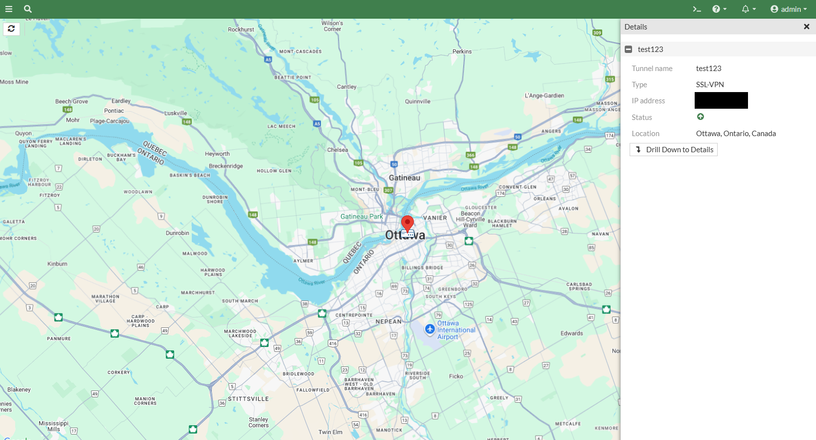This screenshot has width=816, height=440.
Task: Click the test123 section title
Action: 651,49
